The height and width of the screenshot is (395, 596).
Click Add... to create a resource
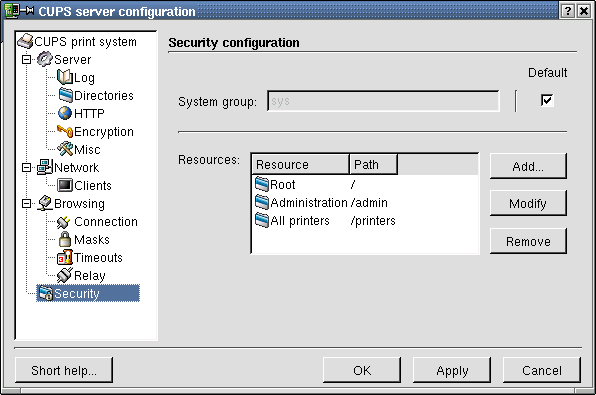(528, 166)
